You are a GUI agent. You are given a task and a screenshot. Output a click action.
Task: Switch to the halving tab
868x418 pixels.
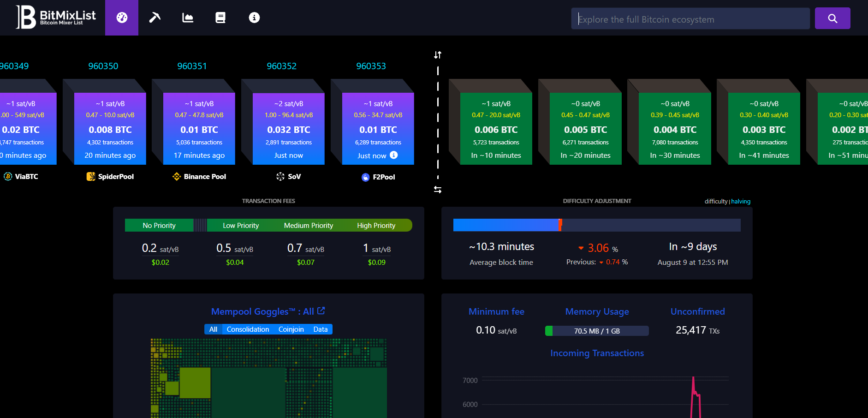(741, 201)
